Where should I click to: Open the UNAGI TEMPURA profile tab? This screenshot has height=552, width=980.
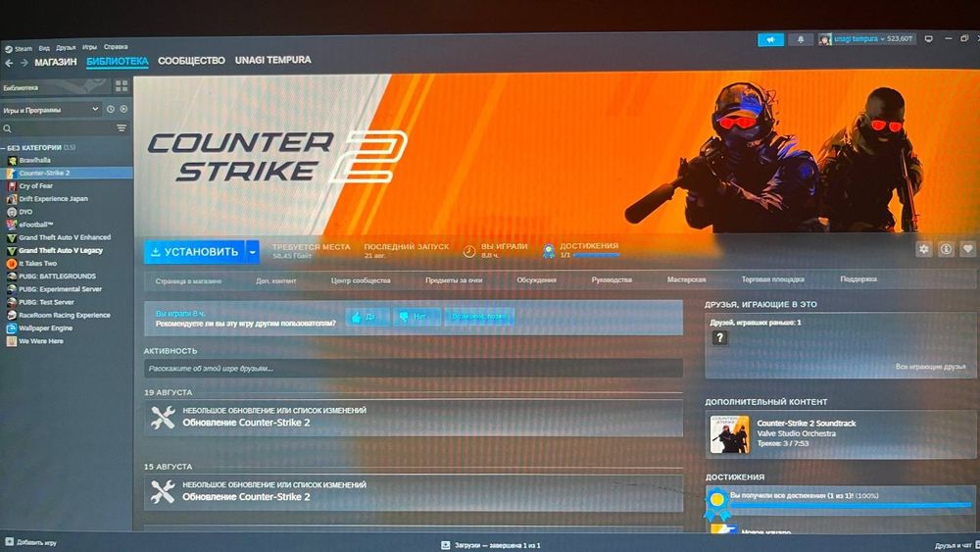(273, 60)
